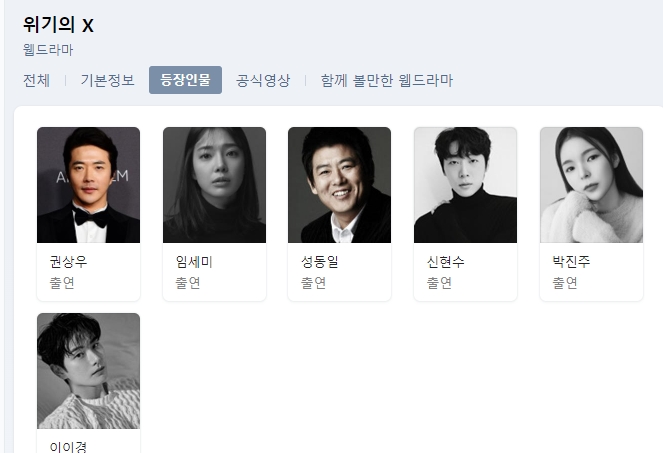Switch to the 기본정보 tab

[x=107, y=80]
